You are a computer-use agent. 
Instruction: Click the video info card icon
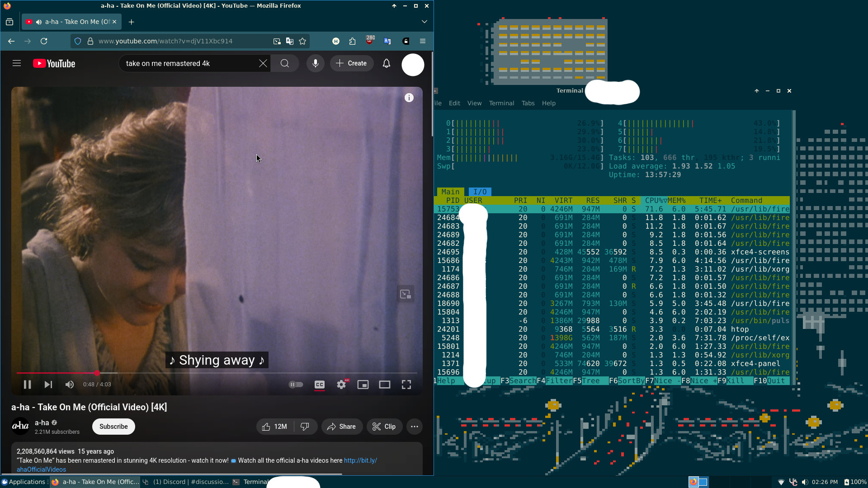(x=409, y=98)
